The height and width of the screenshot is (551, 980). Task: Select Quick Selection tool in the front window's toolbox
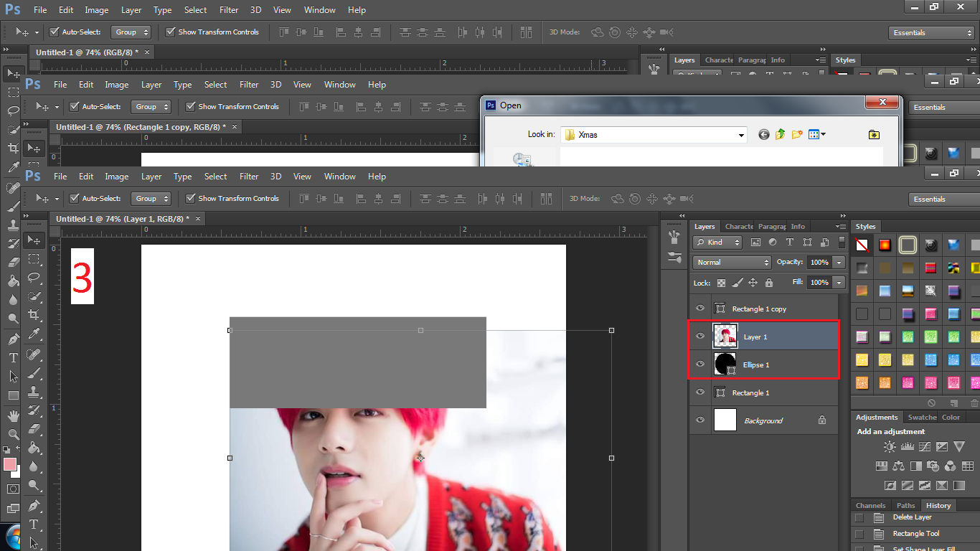coord(33,296)
